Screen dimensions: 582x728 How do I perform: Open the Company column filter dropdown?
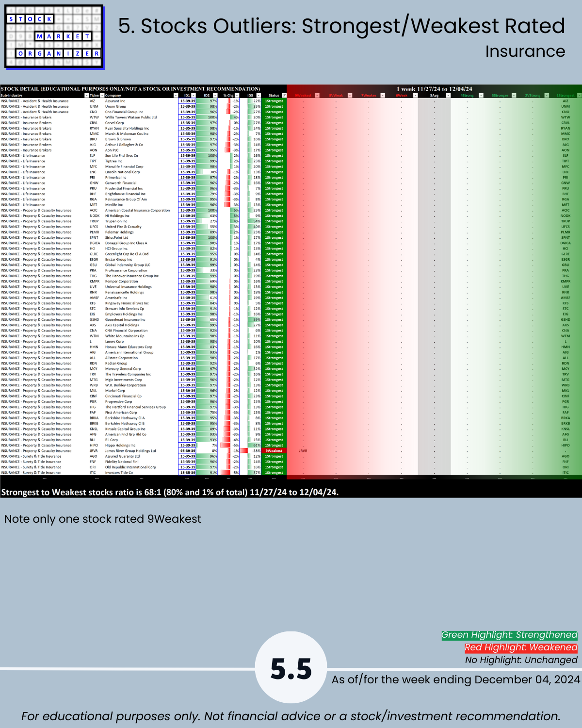(x=176, y=96)
